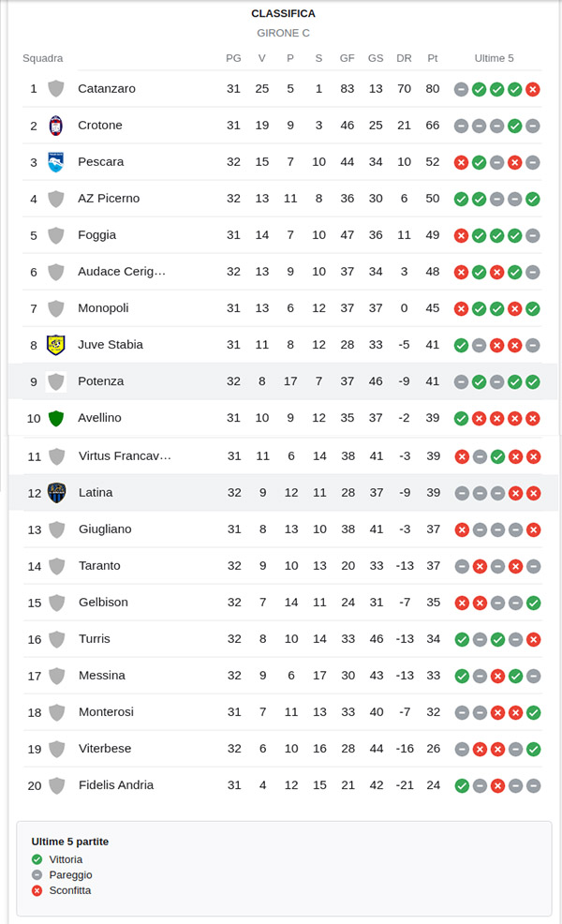562x924 pixels.
Task: Click the red Sconfitta legend icon
Action: pos(37,890)
